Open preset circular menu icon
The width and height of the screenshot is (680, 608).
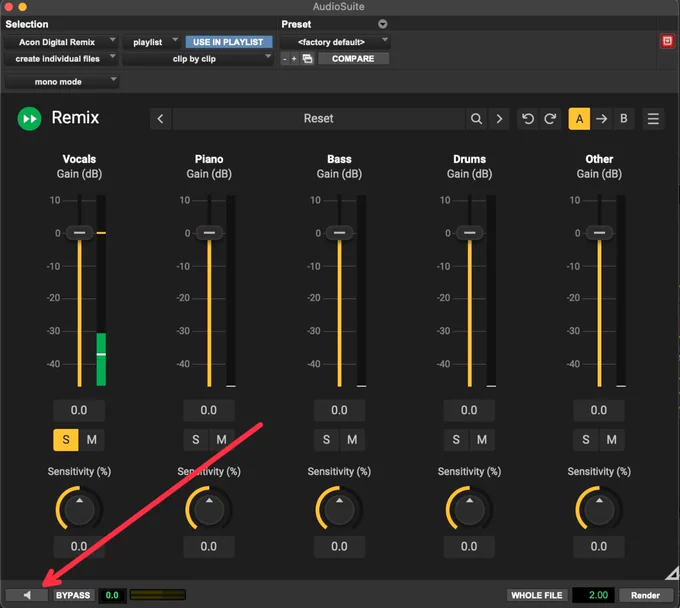click(382, 24)
